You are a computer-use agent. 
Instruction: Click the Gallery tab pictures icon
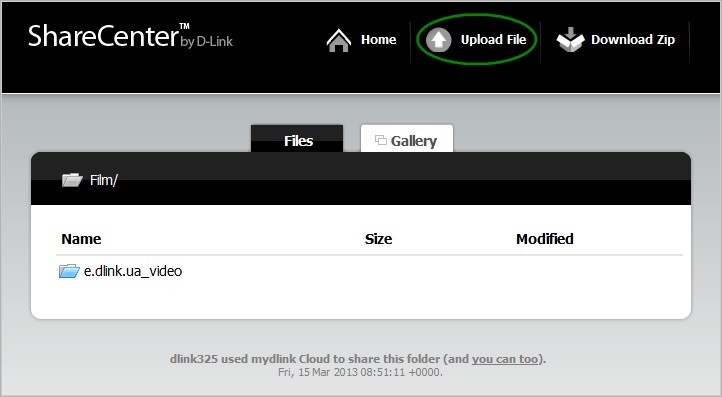point(380,140)
